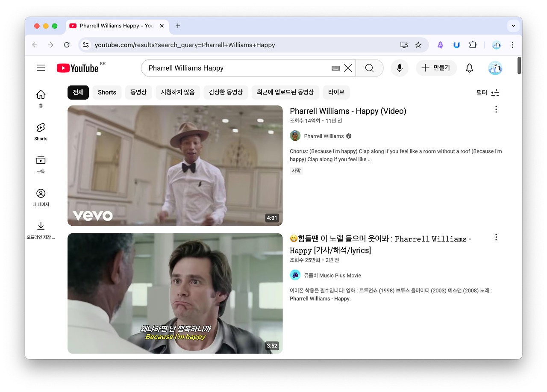Image resolution: width=547 pixels, height=392 pixels.
Task: Switch to the Pharrell Williams Happy browser tab
Action: pos(116,26)
